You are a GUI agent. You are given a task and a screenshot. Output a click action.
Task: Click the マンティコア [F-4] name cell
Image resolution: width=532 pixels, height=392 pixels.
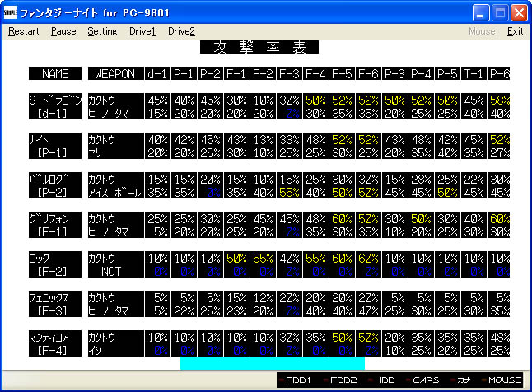click(x=55, y=343)
